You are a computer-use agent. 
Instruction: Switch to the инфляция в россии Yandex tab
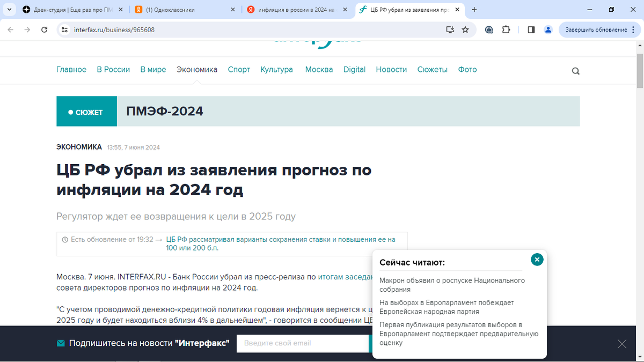(x=298, y=10)
